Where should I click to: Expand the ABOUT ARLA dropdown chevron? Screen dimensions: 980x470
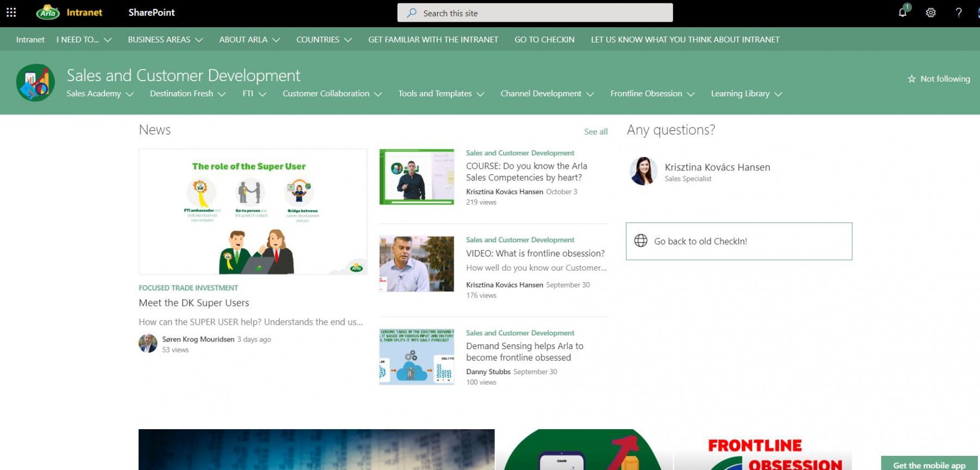pyautogui.click(x=276, y=40)
